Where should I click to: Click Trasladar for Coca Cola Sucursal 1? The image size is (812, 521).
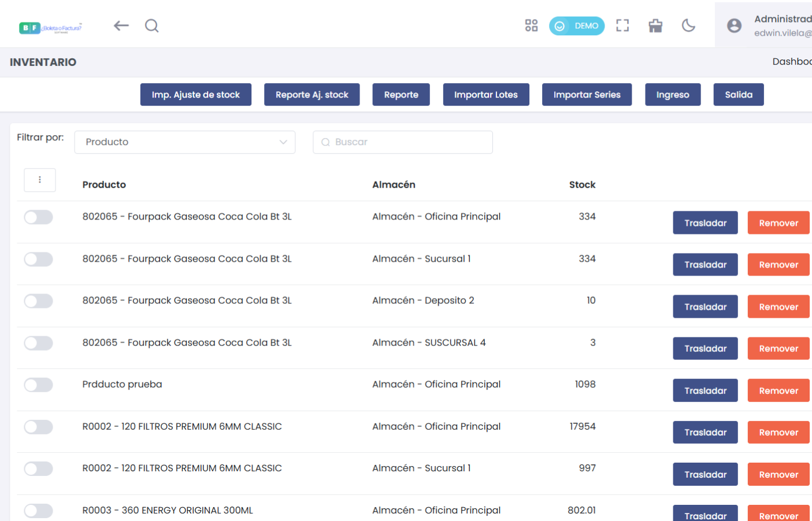click(x=705, y=265)
